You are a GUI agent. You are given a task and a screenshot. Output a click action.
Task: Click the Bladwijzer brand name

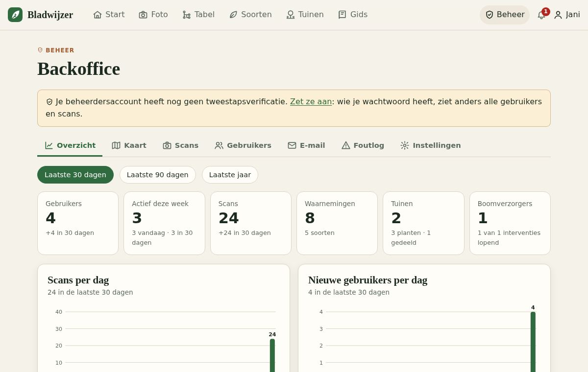[50, 15]
